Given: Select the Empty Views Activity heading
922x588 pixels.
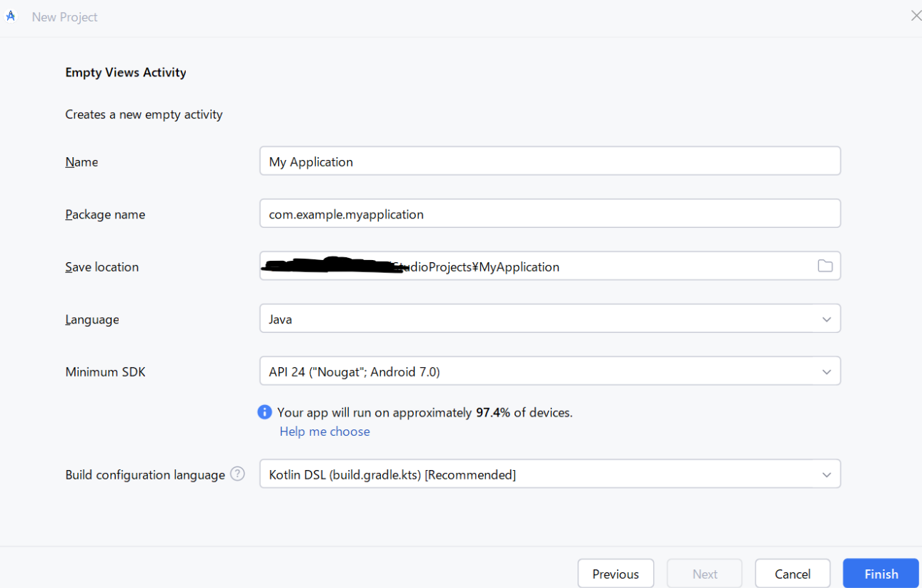Looking at the screenshot, I should 125,72.
